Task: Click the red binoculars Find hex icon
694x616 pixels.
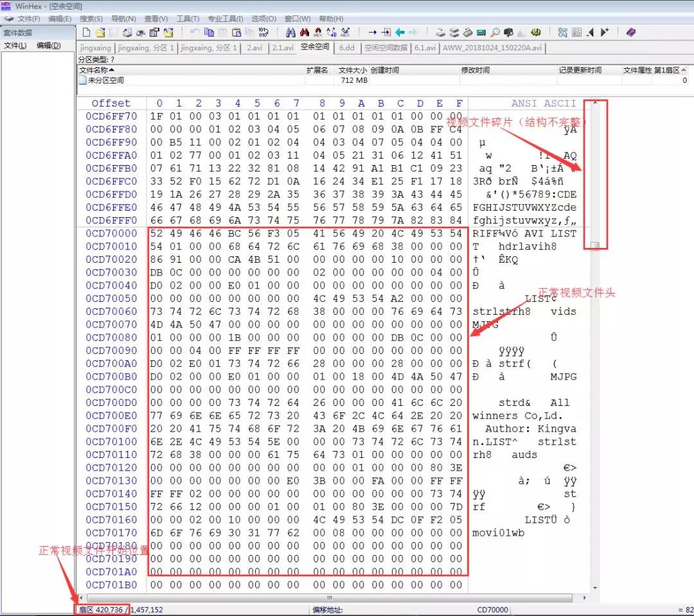Action: pyautogui.click(x=305, y=32)
